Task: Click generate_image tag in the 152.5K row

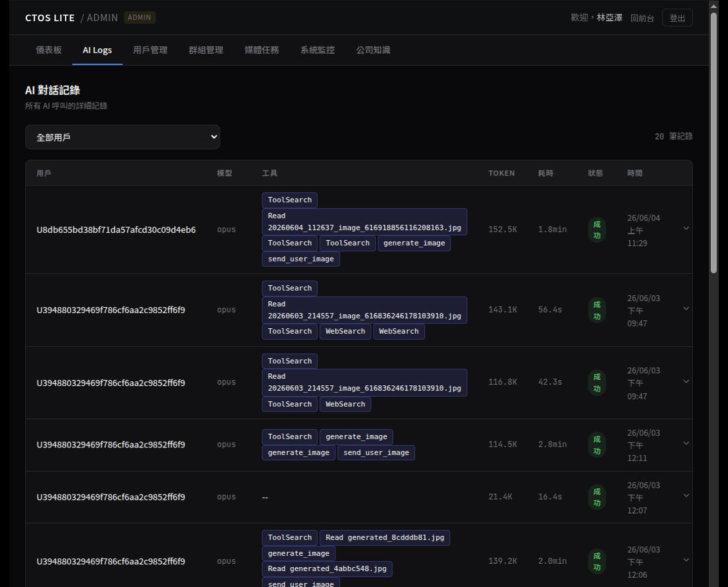Action: [x=414, y=243]
